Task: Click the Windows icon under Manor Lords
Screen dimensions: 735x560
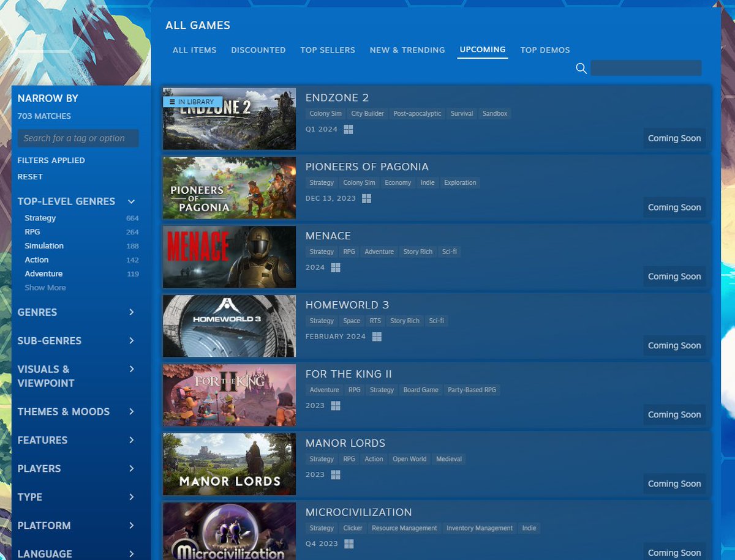Action: pyautogui.click(x=335, y=474)
